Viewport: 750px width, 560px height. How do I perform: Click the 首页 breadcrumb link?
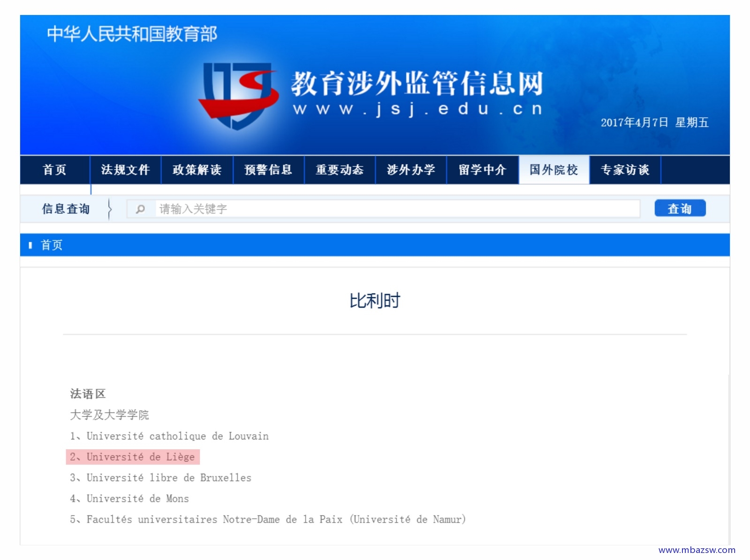52,245
